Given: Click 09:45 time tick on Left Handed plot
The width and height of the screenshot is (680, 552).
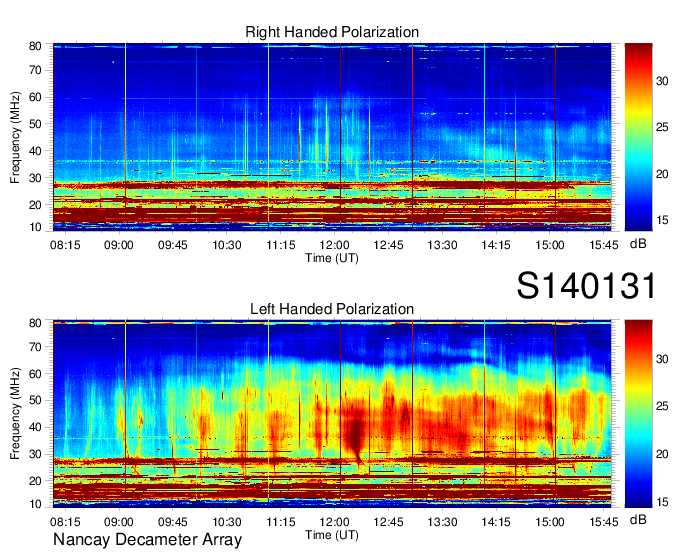Looking at the screenshot, I should point(173,522).
